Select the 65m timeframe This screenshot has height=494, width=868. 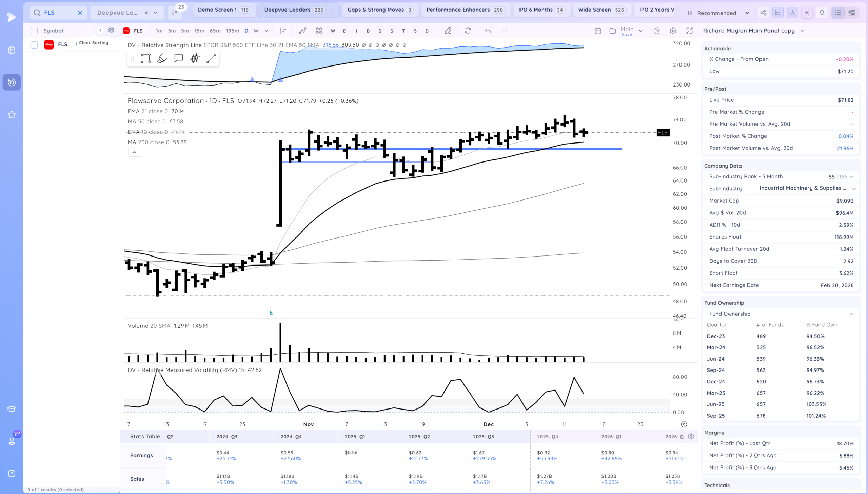click(215, 31)
